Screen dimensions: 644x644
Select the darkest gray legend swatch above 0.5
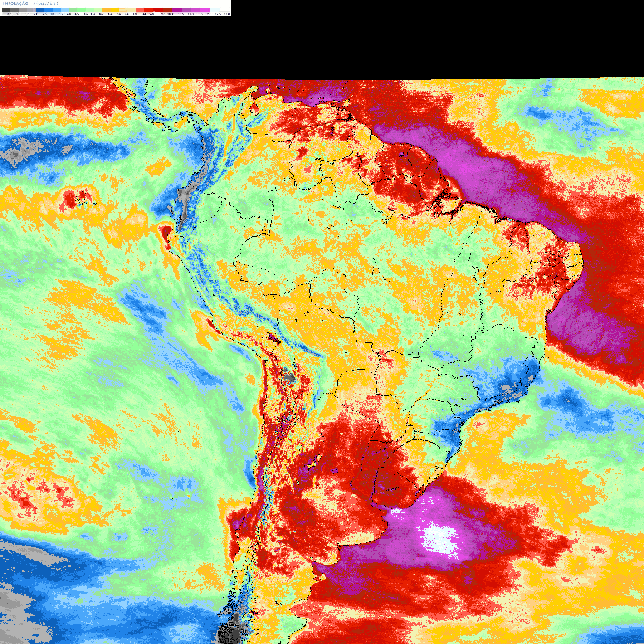(x=6, y=10)
